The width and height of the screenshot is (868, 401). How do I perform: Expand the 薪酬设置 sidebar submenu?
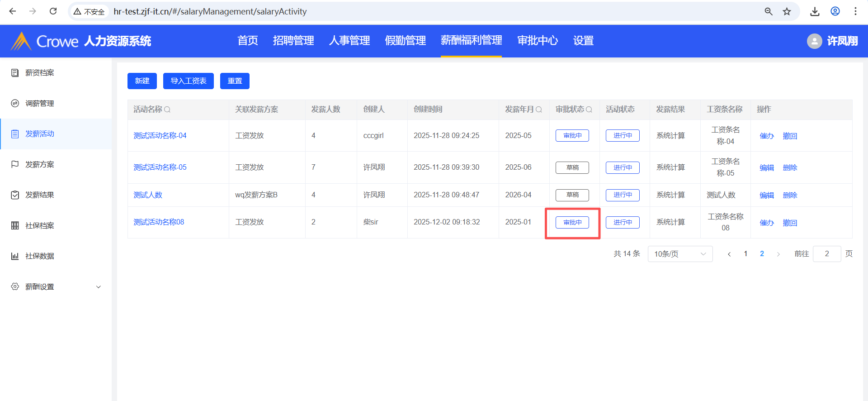coord(98,287)
